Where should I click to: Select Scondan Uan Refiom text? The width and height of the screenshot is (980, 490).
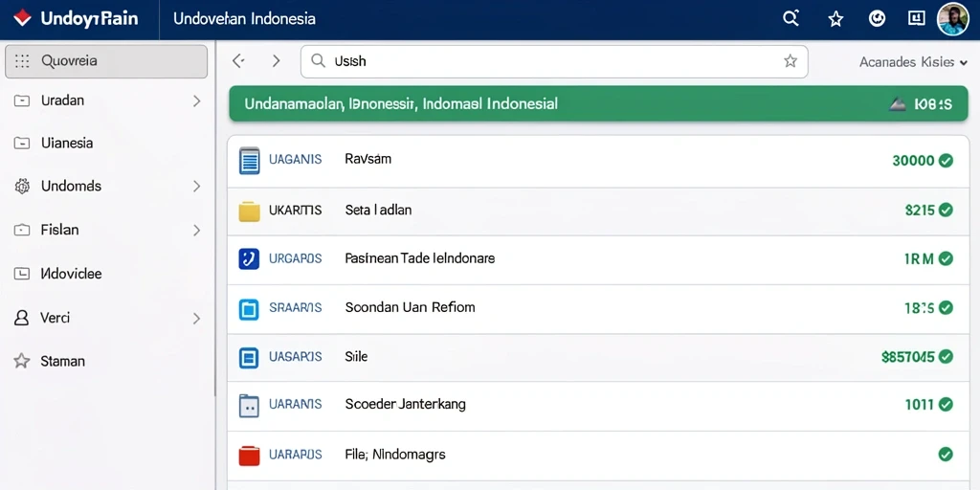click(410, 307)
